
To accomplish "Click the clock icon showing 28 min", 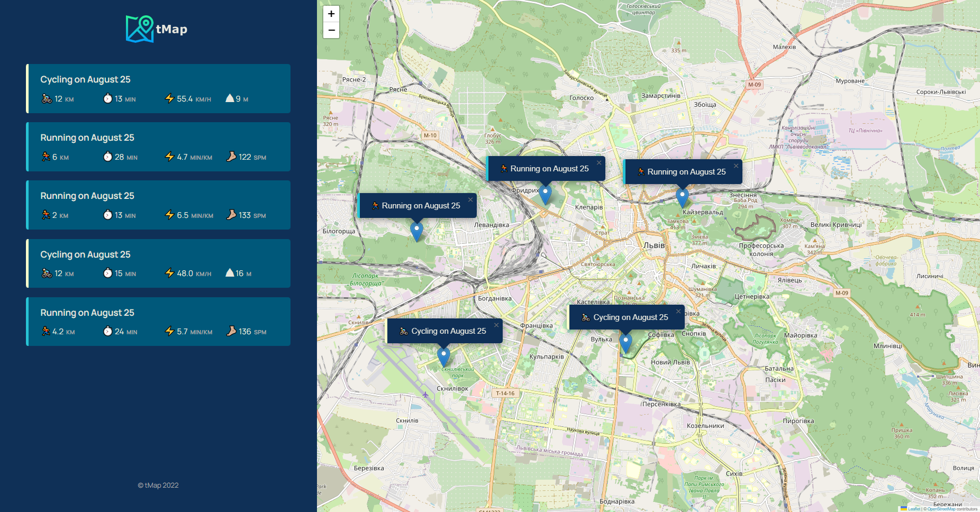I will 107,157.
